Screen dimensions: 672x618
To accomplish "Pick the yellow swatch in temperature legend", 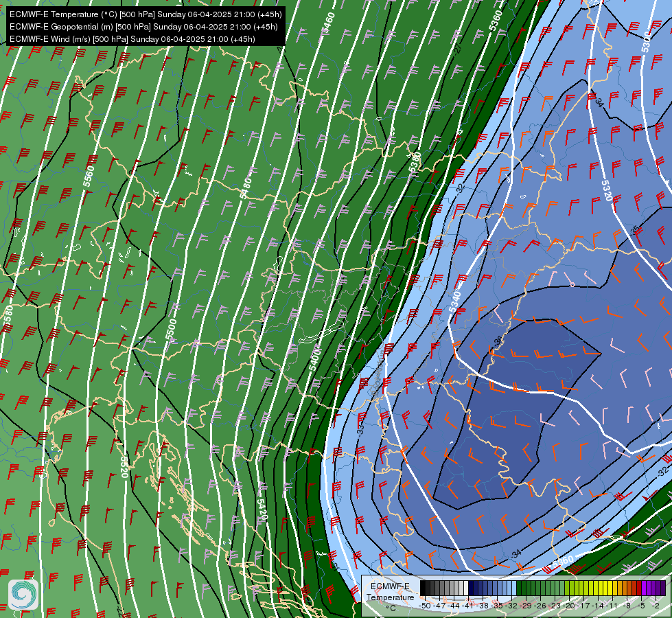I will [x=605, y=588].
